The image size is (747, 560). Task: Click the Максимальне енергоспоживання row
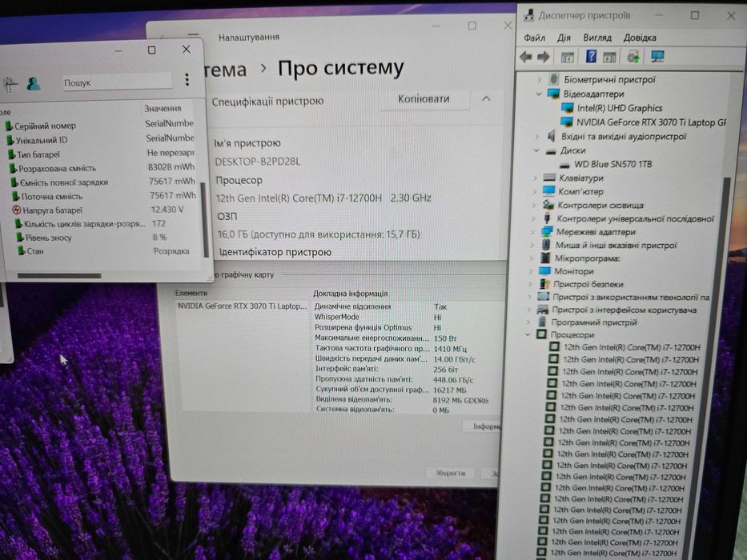(386, 338)
